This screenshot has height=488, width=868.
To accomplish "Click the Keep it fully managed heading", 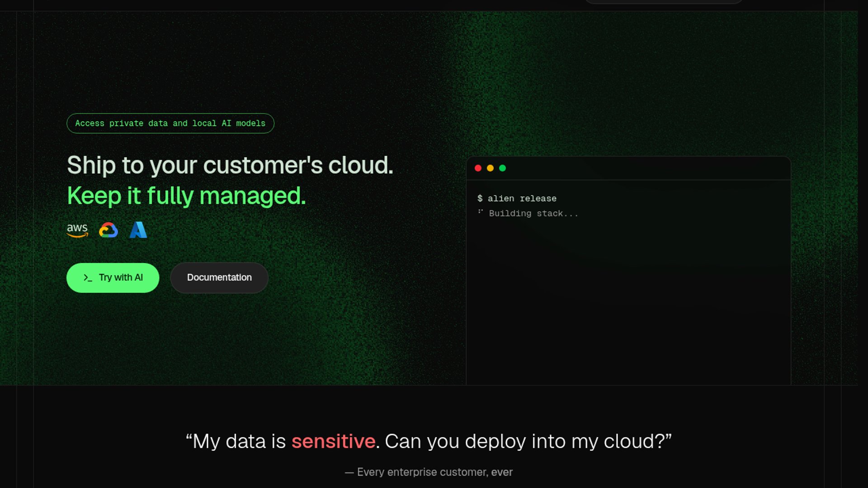I will (x=186, y=196).
